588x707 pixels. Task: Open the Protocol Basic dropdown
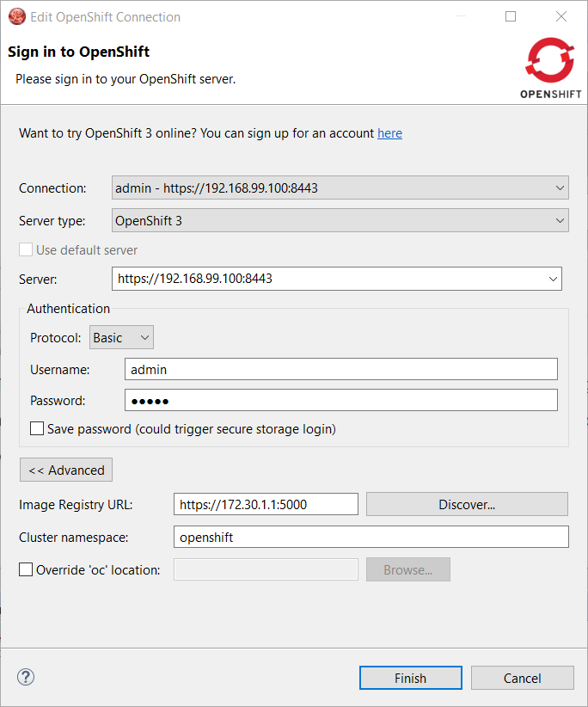[x=144, y=338]
